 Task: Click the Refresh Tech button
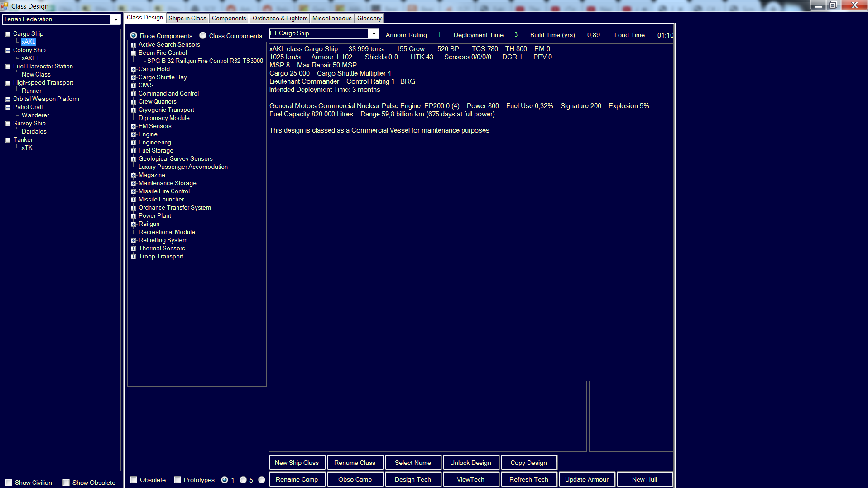[529, 479]
